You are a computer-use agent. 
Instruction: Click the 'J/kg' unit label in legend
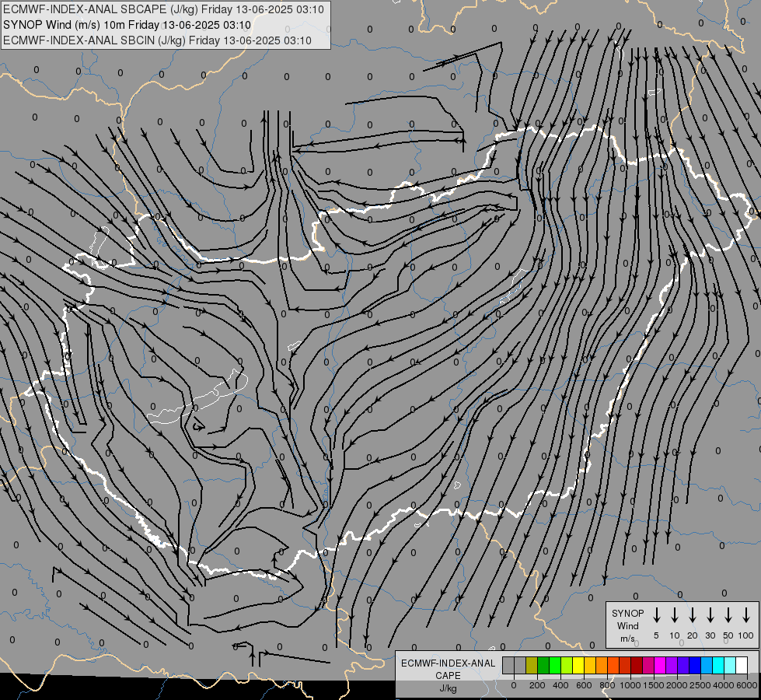click(x=448, y=688)
